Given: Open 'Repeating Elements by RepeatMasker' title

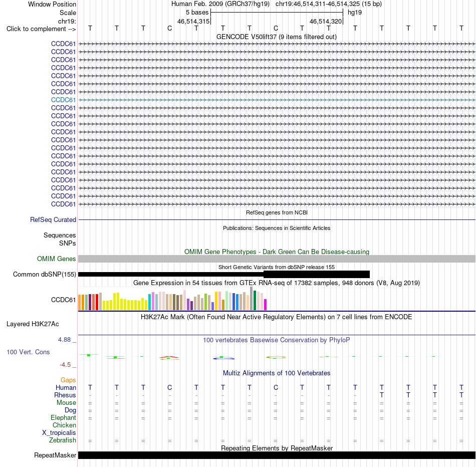Looking at the screenshot, I should (277, 448).
